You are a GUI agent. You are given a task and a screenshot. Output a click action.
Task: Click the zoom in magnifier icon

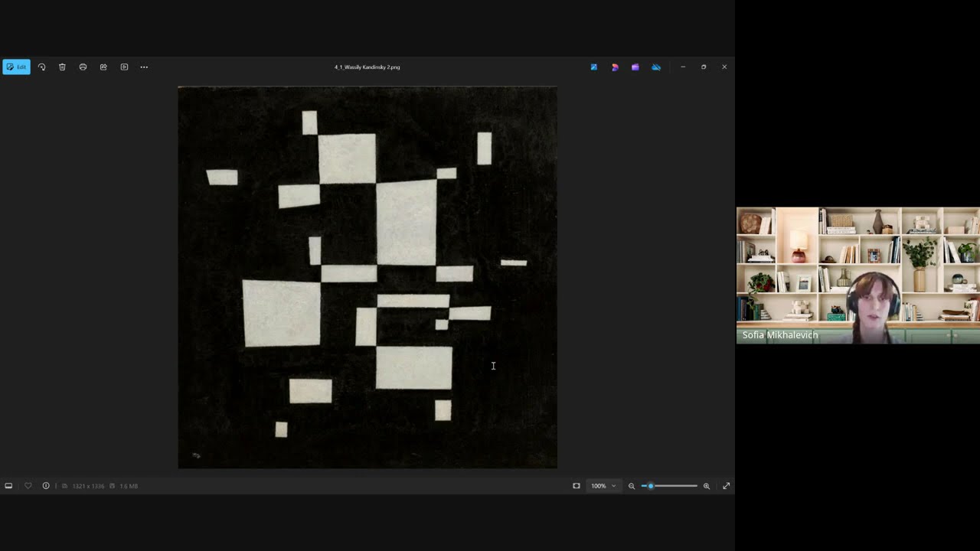click(707, 486)
